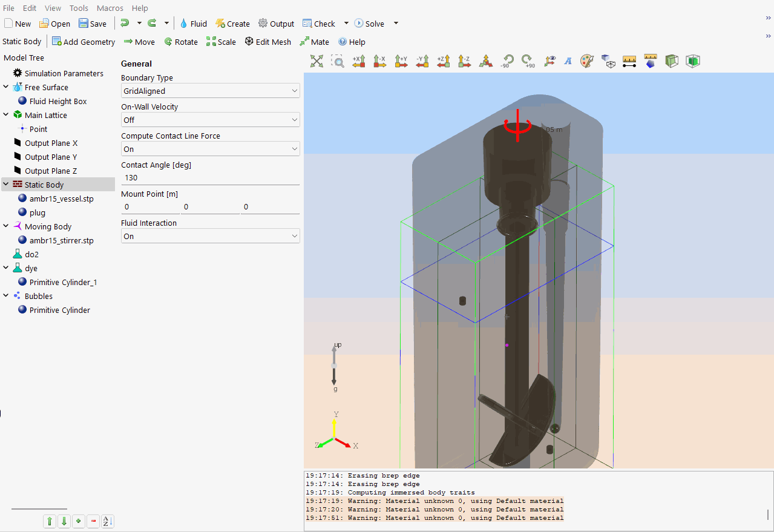Set view along -X axis
Screen dimensions: 774x532
(379, 61)
